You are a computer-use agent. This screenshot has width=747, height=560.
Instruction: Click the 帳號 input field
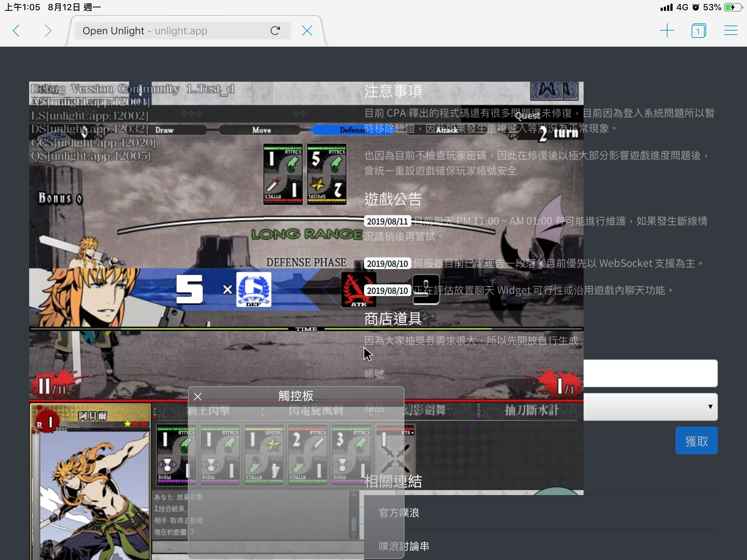[x=650, y=373]
